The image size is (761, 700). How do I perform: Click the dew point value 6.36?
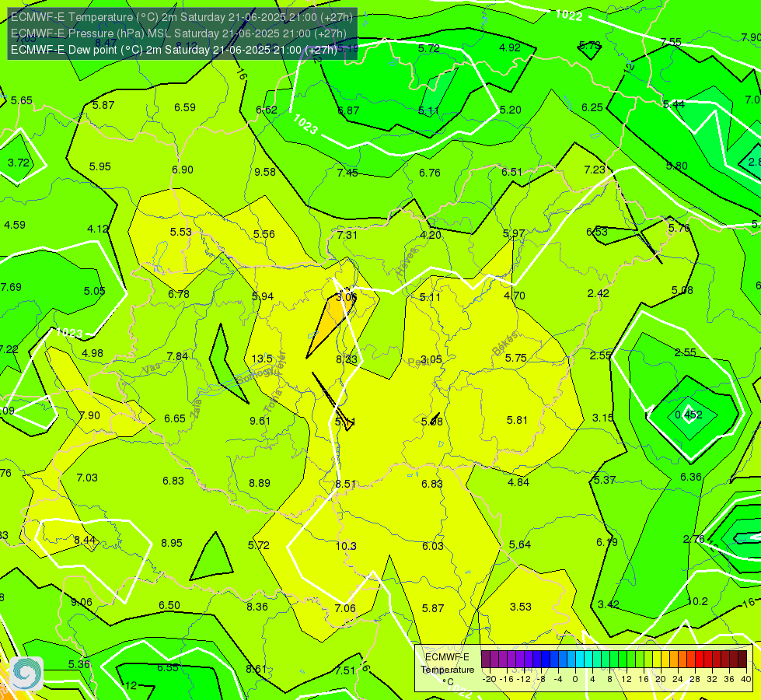690,477
